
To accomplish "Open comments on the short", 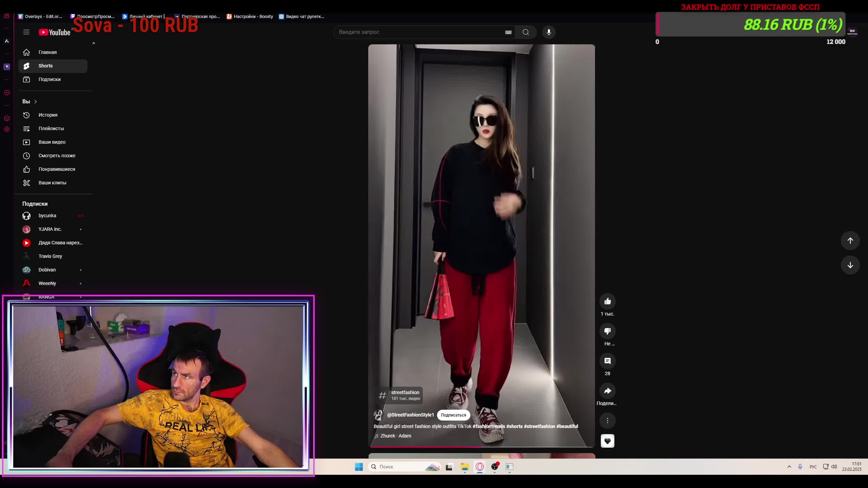I will click(607, 361).
